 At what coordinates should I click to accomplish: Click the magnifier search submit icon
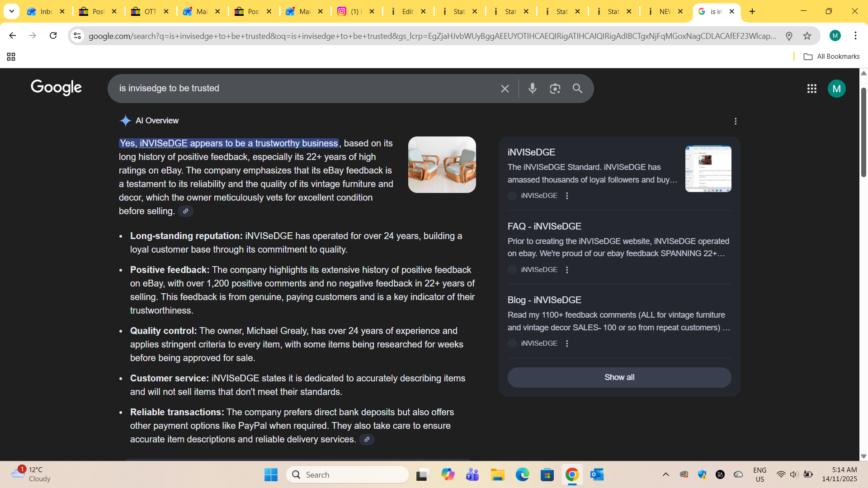point(577,89)
